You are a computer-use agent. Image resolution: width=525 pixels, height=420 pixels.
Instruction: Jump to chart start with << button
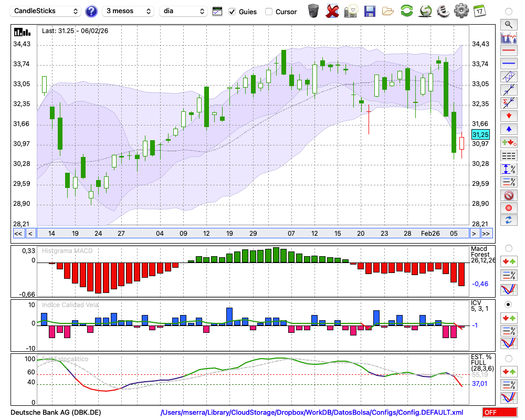pyautogui.click(x=18, y=234)
